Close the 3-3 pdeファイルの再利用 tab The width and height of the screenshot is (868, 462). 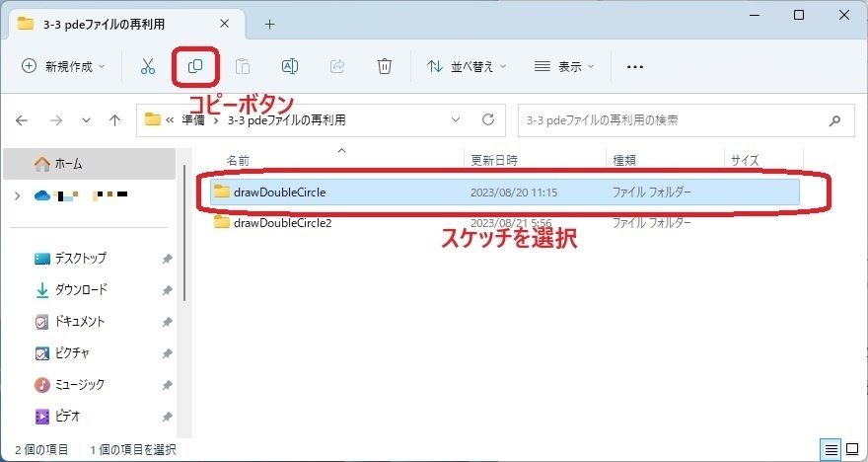224,24
